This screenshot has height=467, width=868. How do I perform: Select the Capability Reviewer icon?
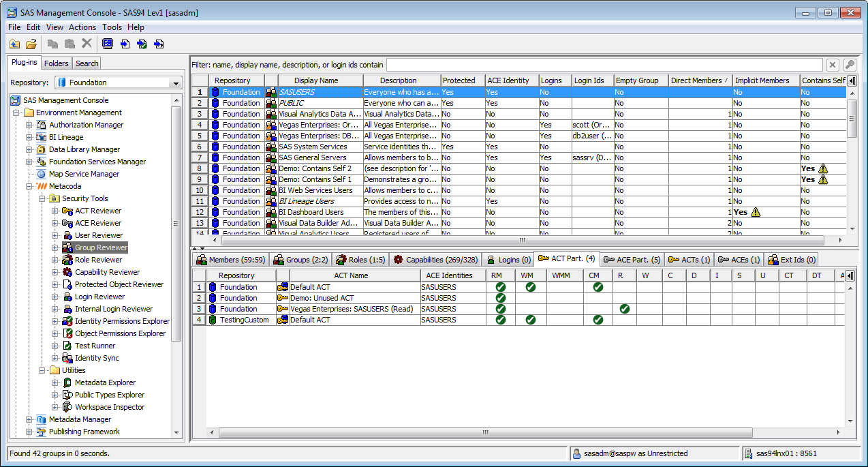[67, 272]
